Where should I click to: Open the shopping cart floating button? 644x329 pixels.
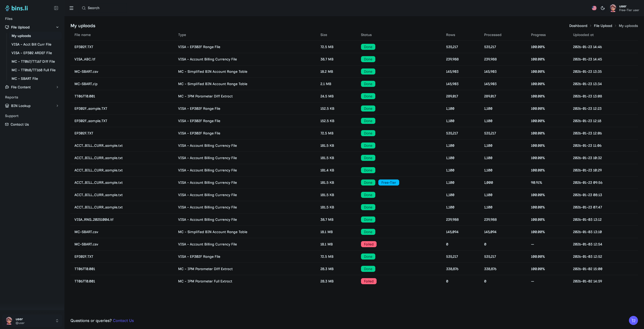point(633,320)
